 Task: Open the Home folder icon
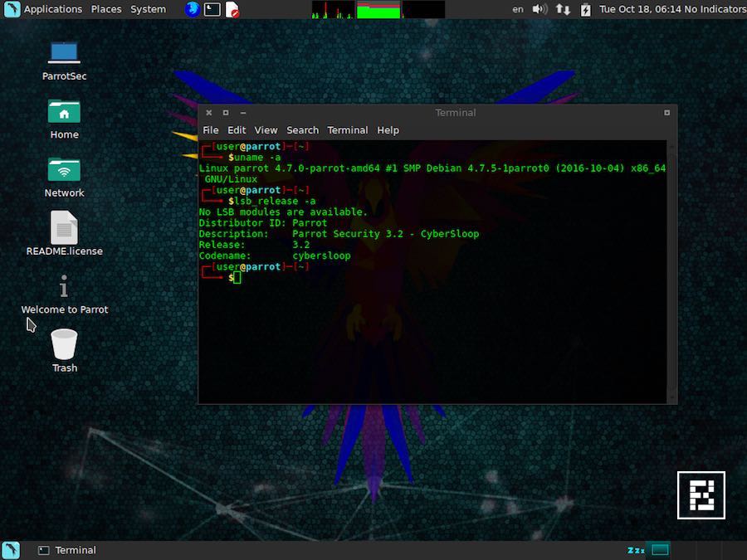64,113
